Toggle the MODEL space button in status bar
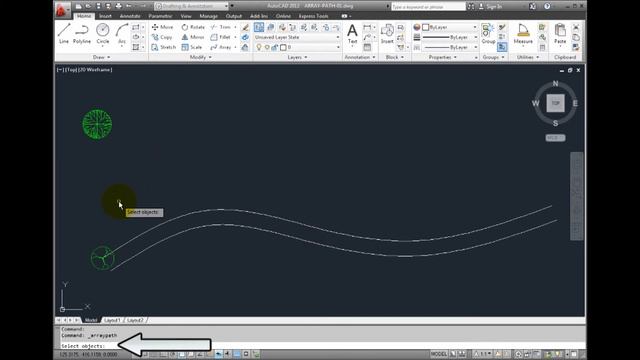Image resolution: width=640 pixels, height=360 pixels. (x=439, y=354)
